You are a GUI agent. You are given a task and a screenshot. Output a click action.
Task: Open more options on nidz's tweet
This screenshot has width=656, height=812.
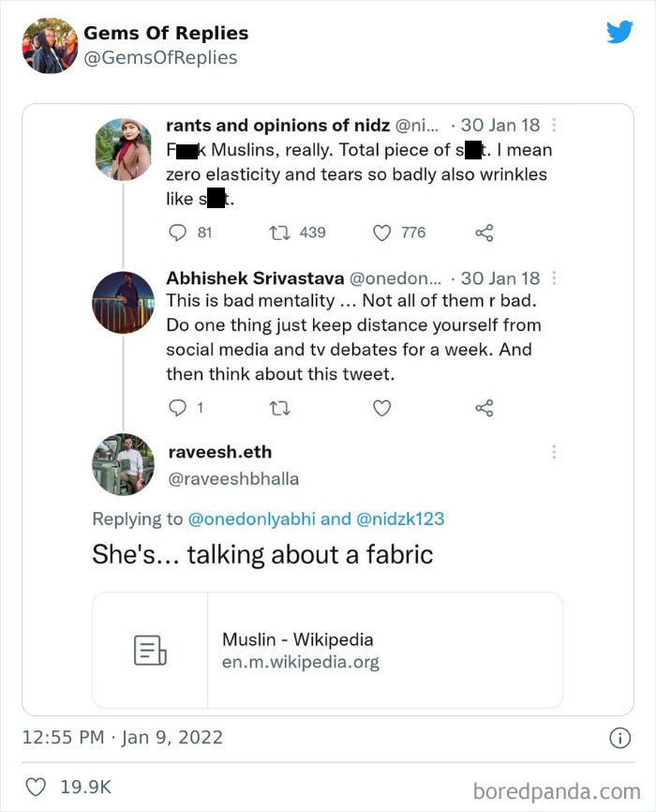[x=554, y=125]
